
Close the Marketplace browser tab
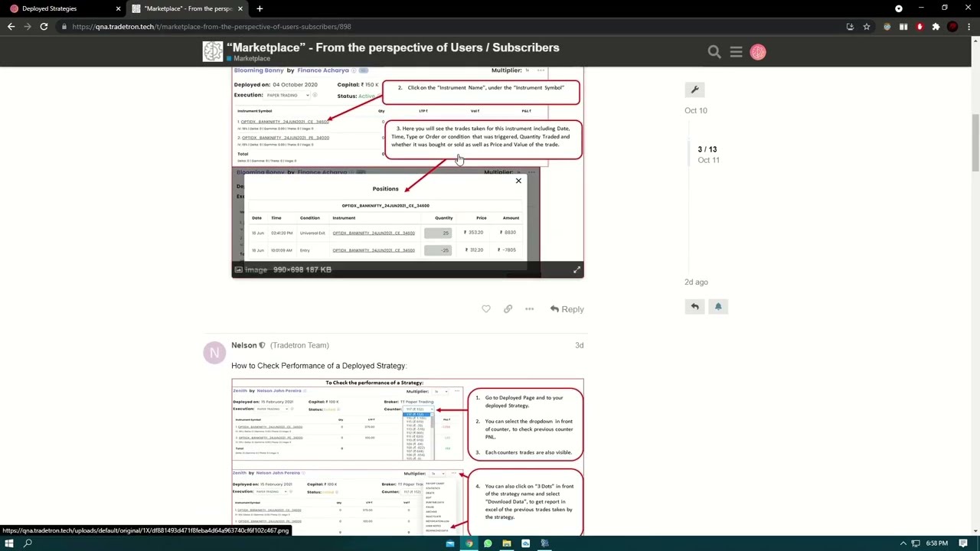(x=240, y=8)
